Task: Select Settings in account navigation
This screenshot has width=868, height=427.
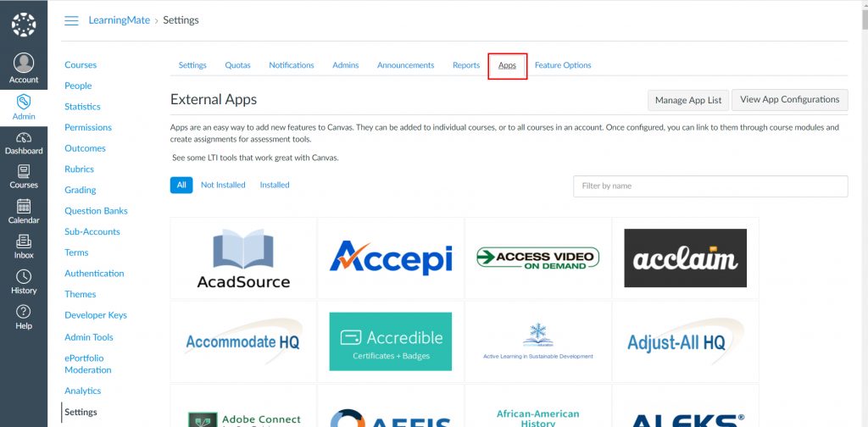Action: (x=81, y=412)
